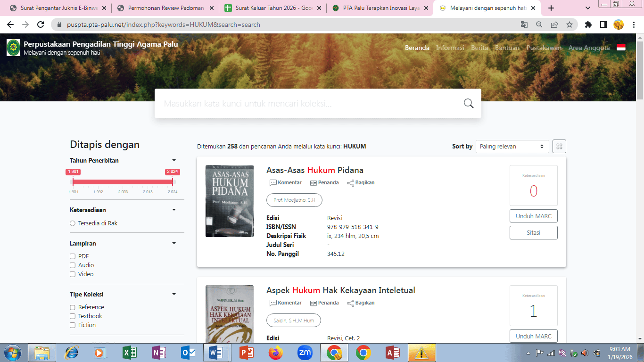Tick the Video attachment checkbox
The width and height of the screenshot is (644, 362).
pyautogui.click(x=73, y=274)
